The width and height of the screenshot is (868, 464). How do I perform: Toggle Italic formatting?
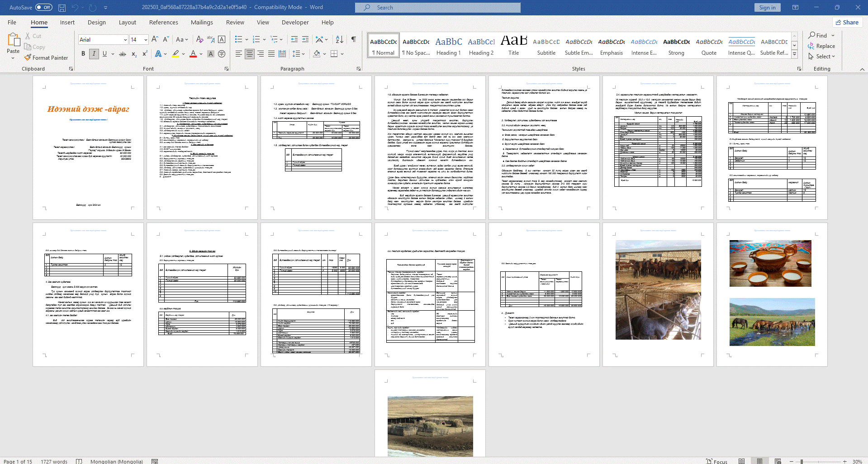pyautogui.click(x=94, y=54)
